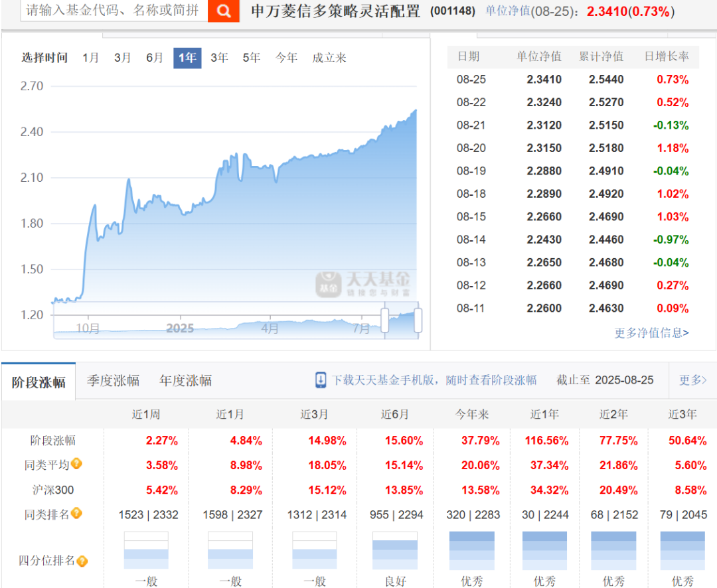Click 37.79% 今年来 return value
717x588 pixels.
pyautogui.click(x=480, y=440)
